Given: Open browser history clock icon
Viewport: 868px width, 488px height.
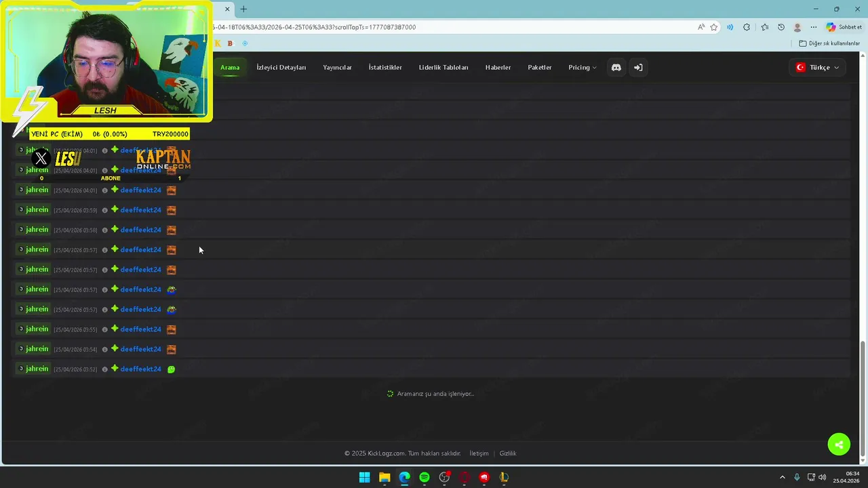Looking at the screenshot, I should pos(781,27).
